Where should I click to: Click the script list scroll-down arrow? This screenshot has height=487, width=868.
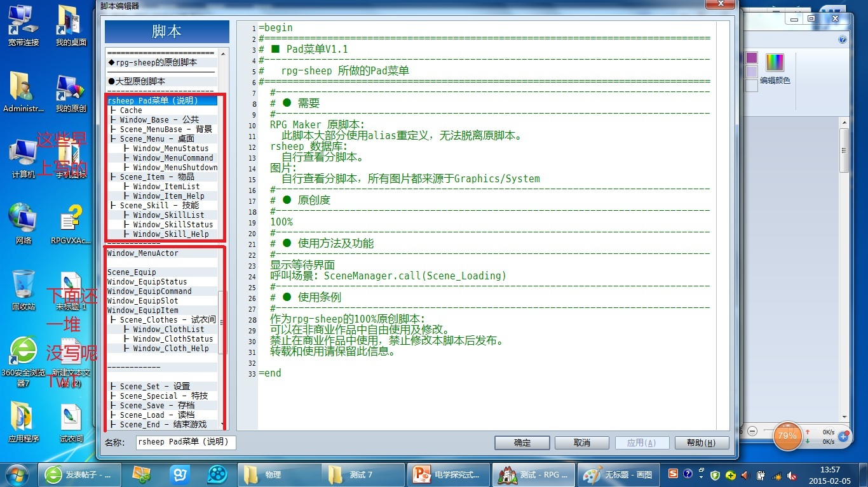[x=222, y=424]
